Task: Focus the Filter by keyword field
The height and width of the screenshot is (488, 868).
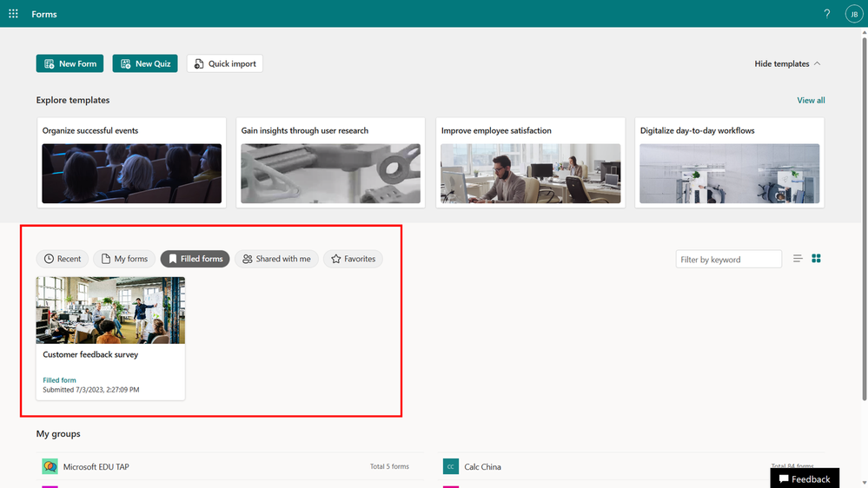Action: pyautogui.click(x=728, y=259)
